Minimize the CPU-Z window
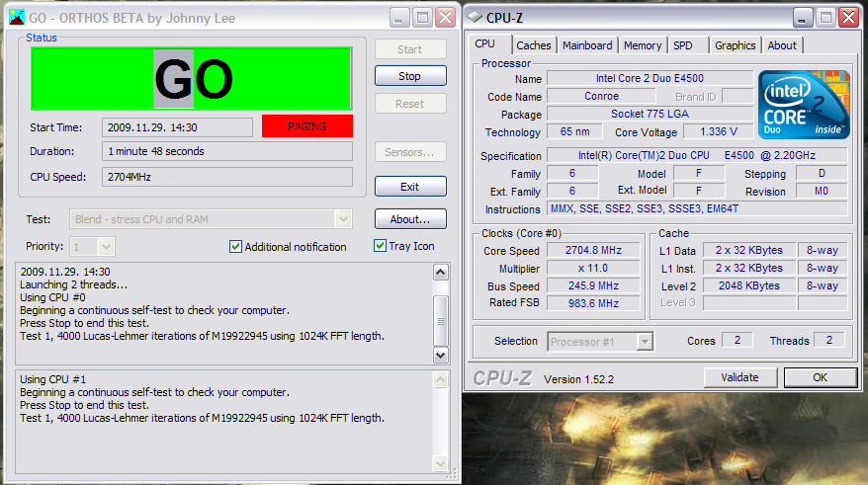 pos(802,18)
